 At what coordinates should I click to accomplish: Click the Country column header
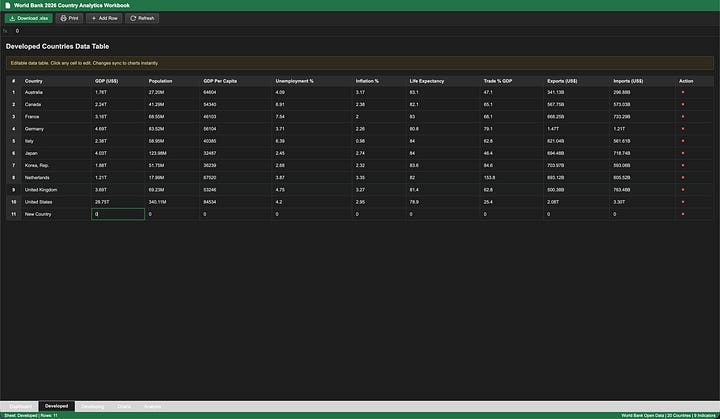(x=56, y=81)
